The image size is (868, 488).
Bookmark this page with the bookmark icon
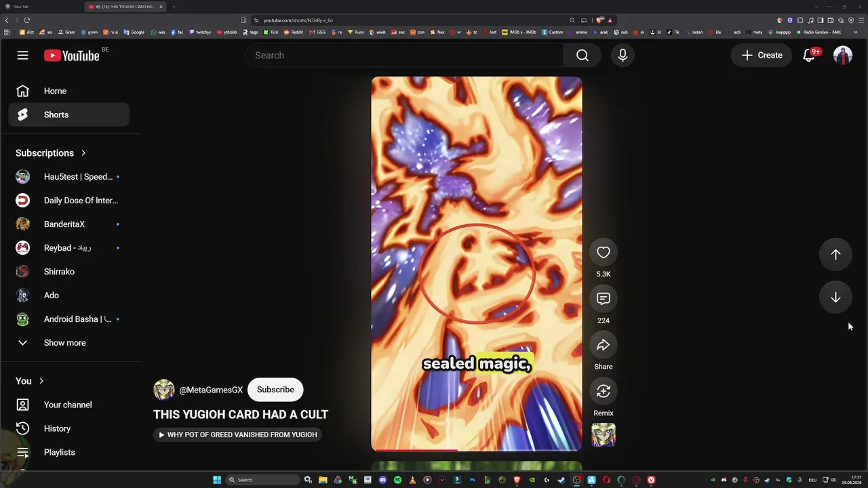pyautogui.click(x=243, y=20)
